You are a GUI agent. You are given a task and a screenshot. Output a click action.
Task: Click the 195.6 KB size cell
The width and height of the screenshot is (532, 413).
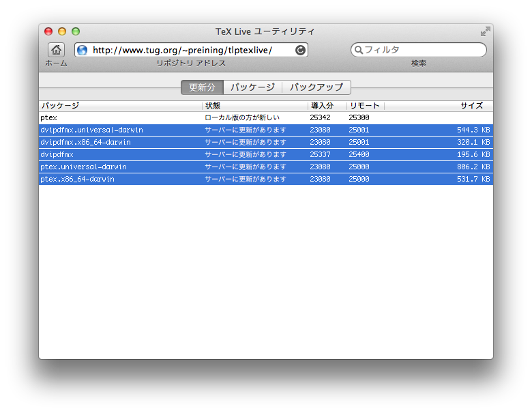(x=473, y=154)
